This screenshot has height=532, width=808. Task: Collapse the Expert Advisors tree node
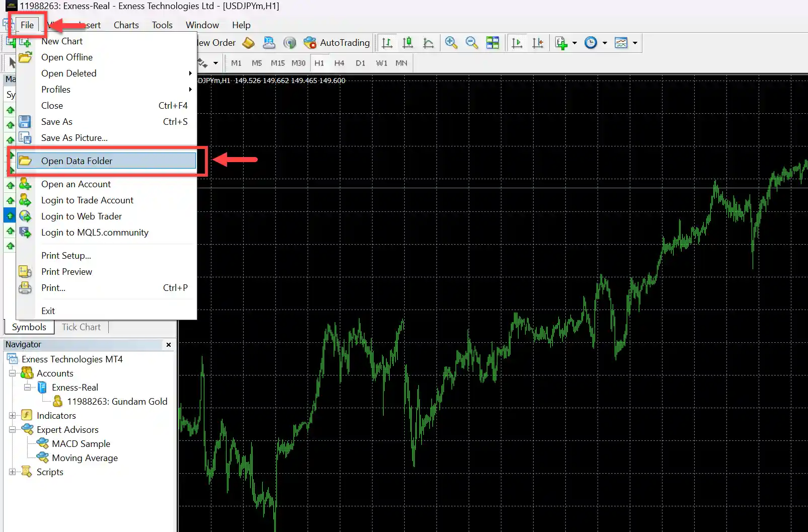13,430
